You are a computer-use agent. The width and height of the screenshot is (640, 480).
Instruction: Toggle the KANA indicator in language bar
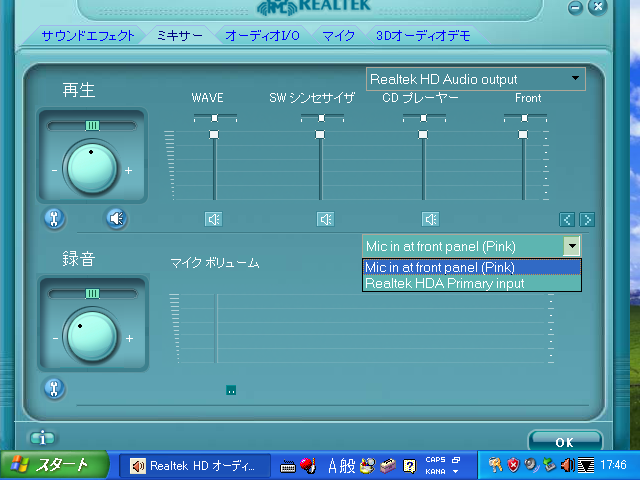coord(436,471)
